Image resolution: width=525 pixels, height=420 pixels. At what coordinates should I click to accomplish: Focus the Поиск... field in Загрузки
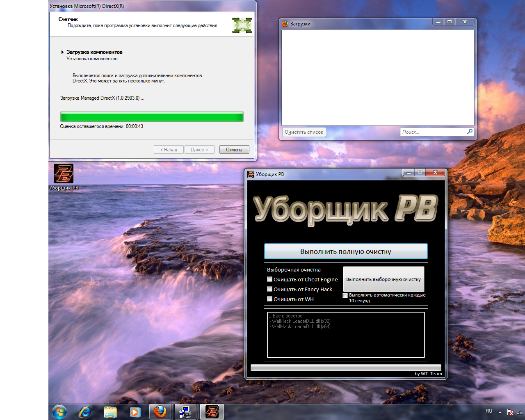point(434,132)
